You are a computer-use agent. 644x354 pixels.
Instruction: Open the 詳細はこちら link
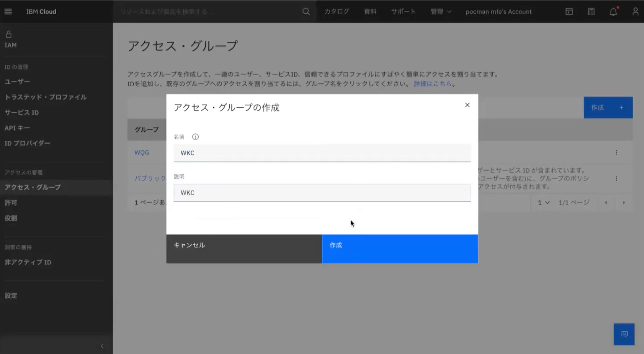point(433,84)
